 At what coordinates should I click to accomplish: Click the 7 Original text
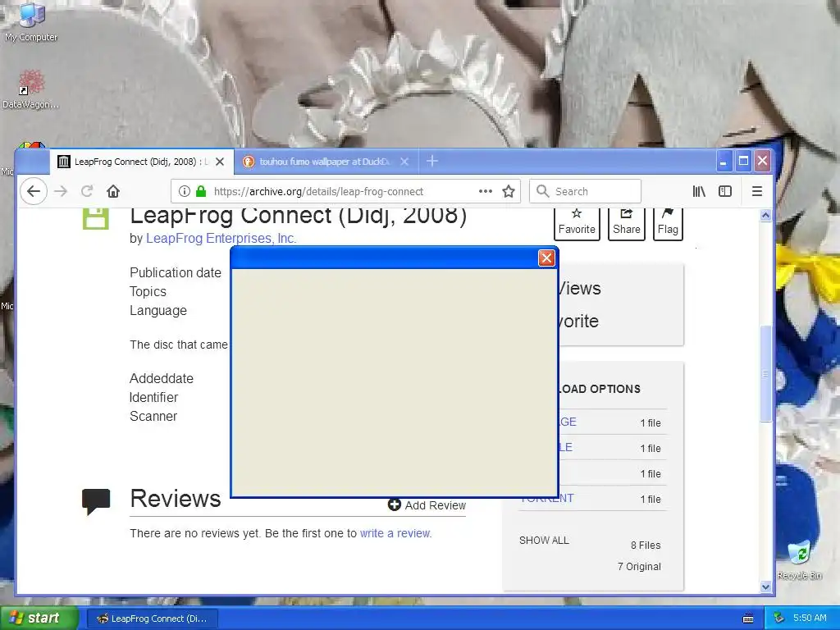point(639,567)
